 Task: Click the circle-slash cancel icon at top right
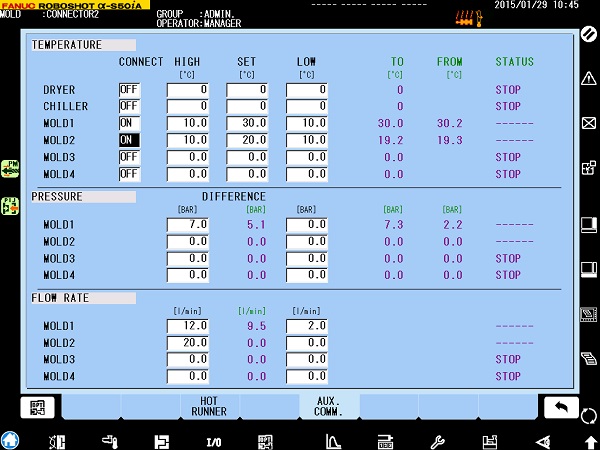[x=589, y=34]
